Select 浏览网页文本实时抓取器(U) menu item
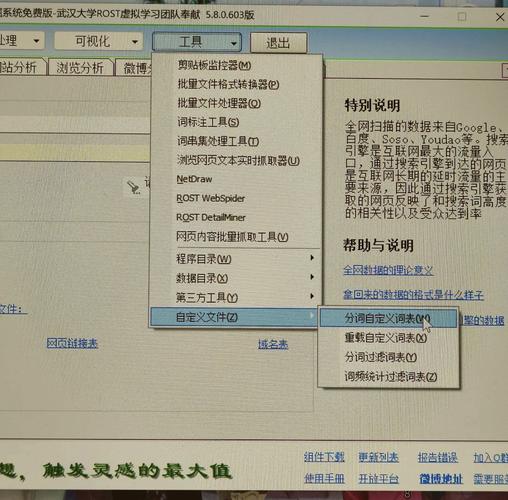The width and height of the screenshot is (508, 500). [x=238, y=161]
